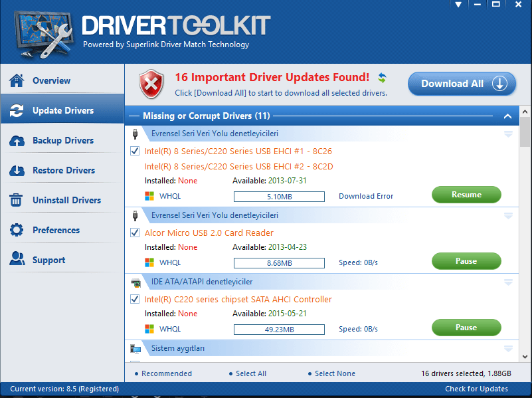
Task: Open Restore Drivers section
Action: coord(63,170)
